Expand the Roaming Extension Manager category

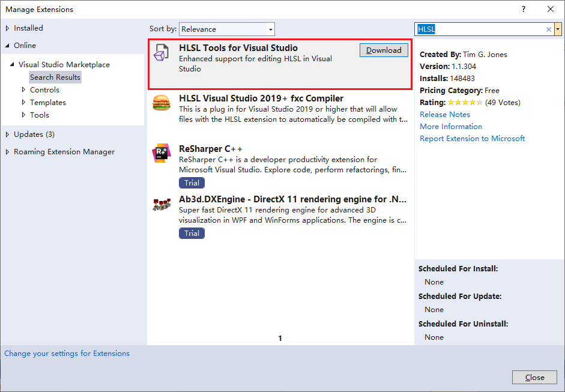pyautogui.click(x=7, y=152)
